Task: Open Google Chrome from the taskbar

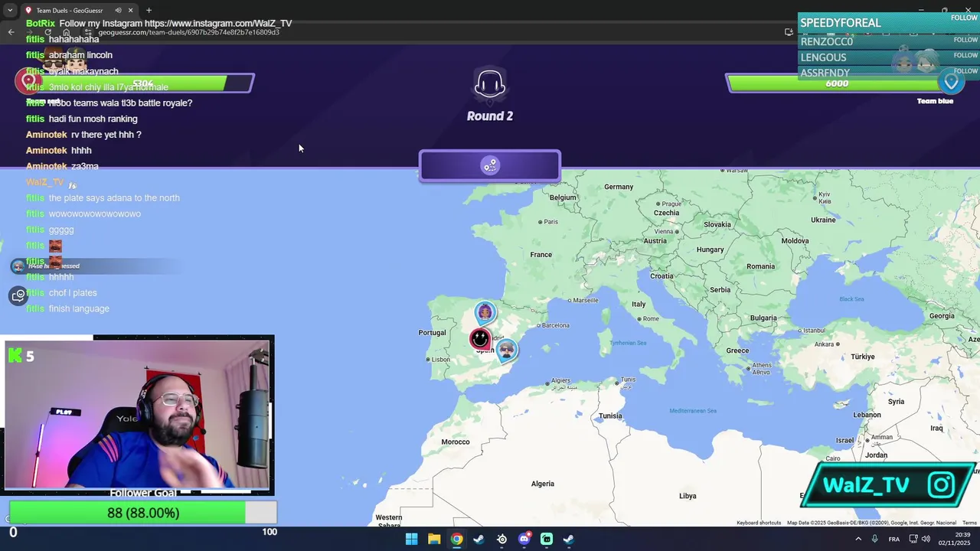Action: click(456, 539)
